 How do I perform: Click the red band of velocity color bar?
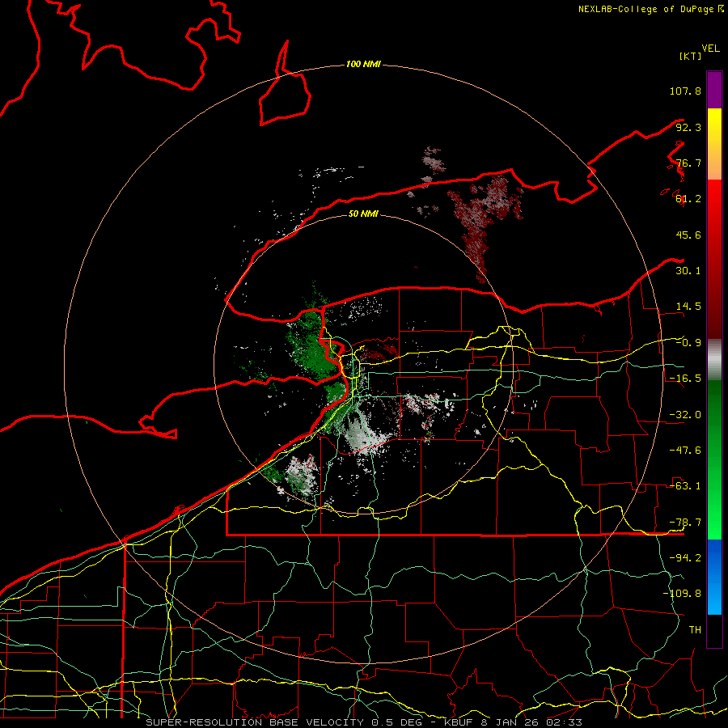click(714, 259)
